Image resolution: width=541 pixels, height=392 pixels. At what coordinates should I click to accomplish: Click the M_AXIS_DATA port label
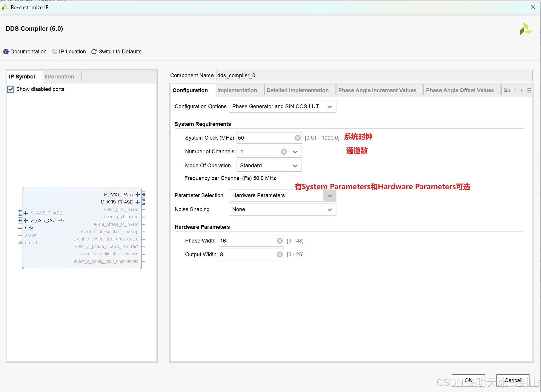tap(119, 195)
